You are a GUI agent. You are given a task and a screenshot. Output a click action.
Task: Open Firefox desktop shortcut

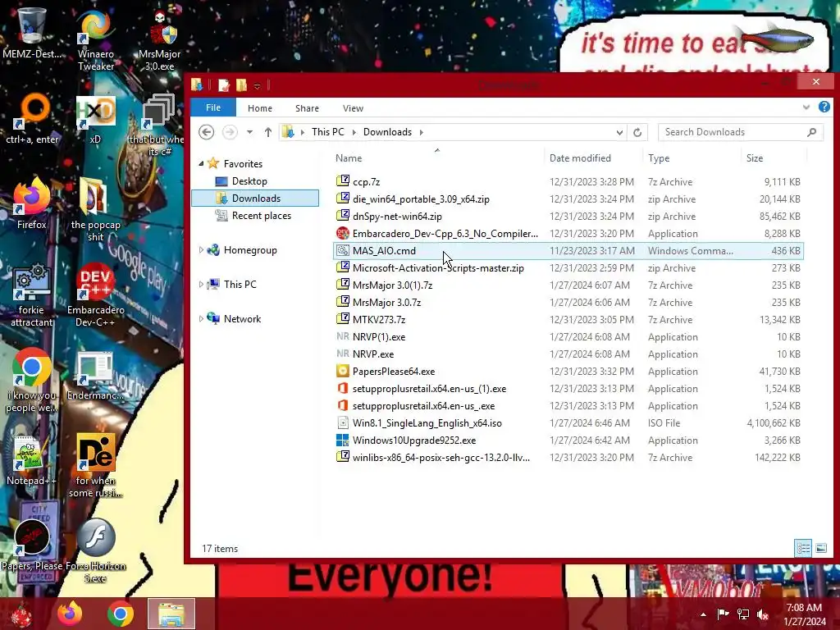point(32,203)
